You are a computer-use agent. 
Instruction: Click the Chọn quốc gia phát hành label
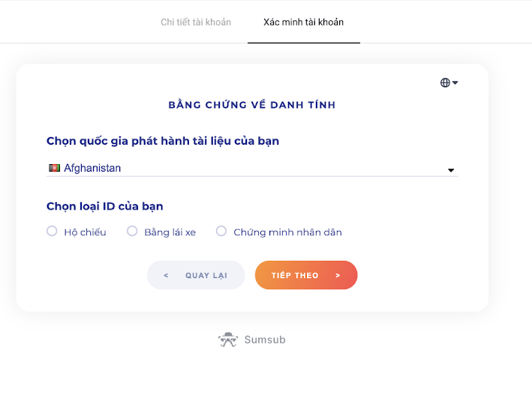point(163,141)
